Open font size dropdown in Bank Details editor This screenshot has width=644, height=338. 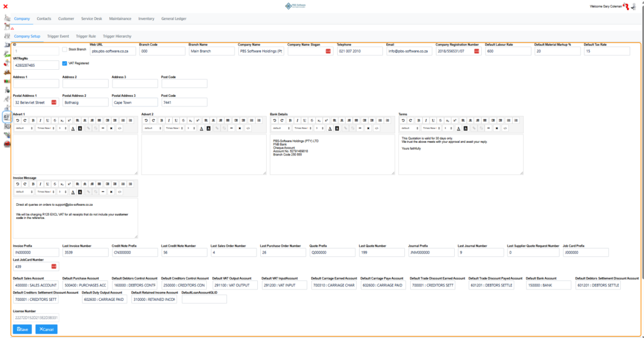pyautogui.click(x=318, y=128)
